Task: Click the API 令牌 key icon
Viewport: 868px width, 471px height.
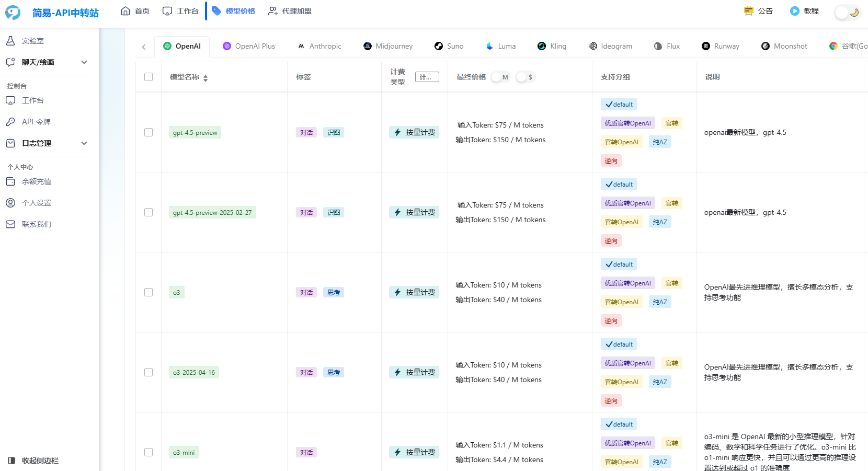Action: (10, 122)
